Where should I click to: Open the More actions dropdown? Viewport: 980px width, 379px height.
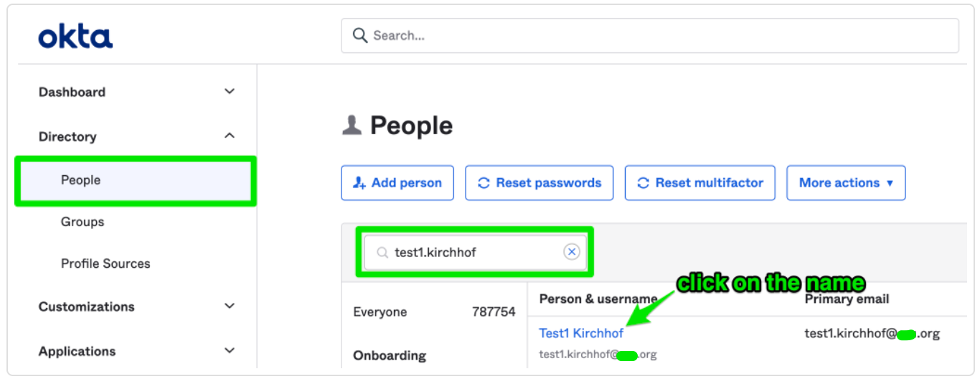click(846, 183)
